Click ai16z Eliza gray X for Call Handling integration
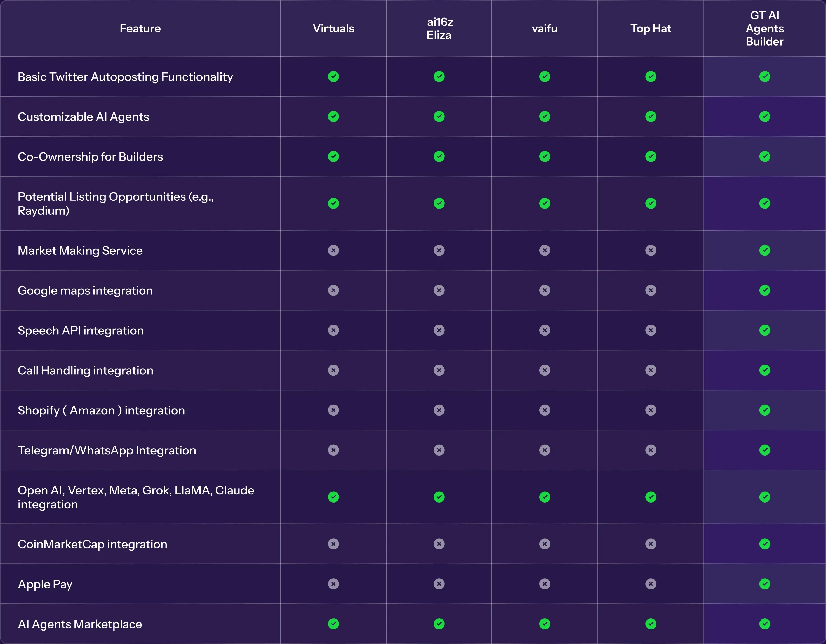This screenshot has width=826, height=644. [439, 370]
